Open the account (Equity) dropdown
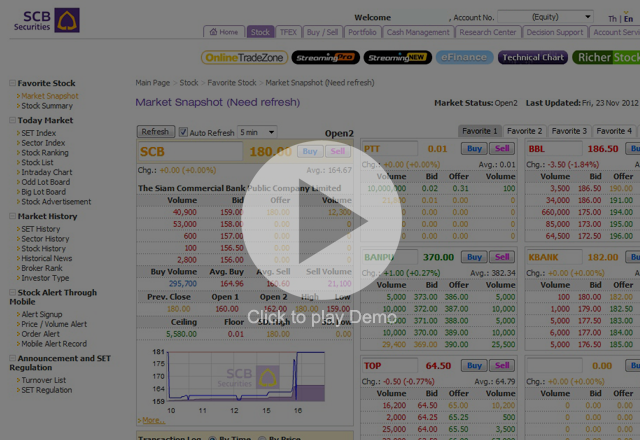 (545, 17)
